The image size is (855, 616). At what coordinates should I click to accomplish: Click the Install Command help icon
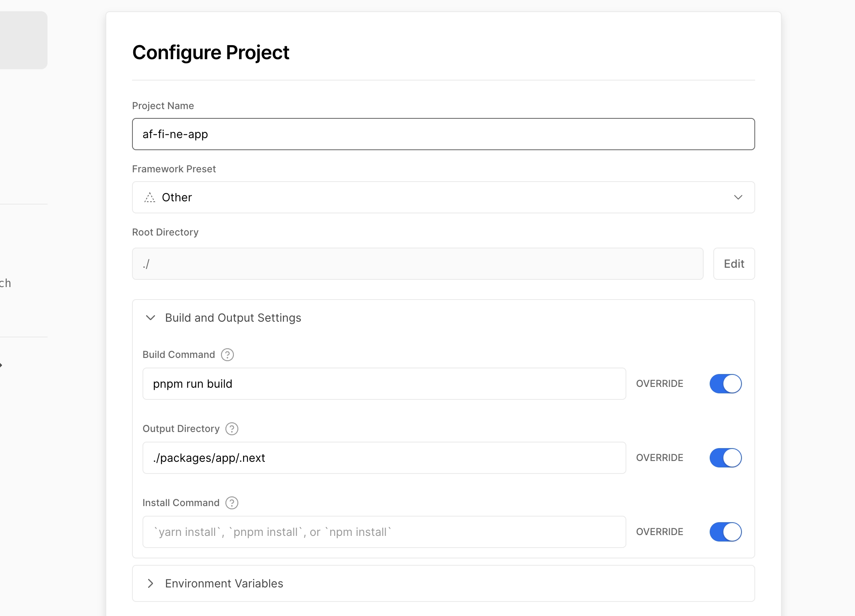pyautogui.click(x=231, y=503)
